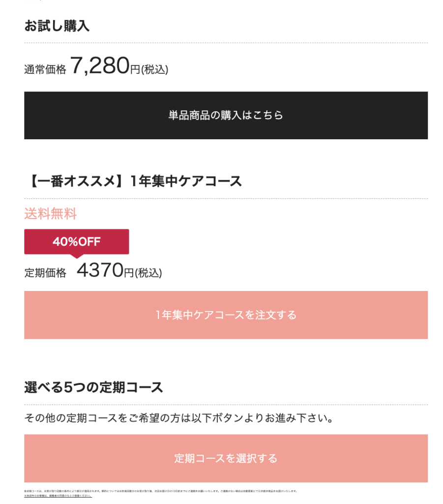Click 円(税込) beside the 4370 price
The image size is (443, 504).
tap(143, 273)
